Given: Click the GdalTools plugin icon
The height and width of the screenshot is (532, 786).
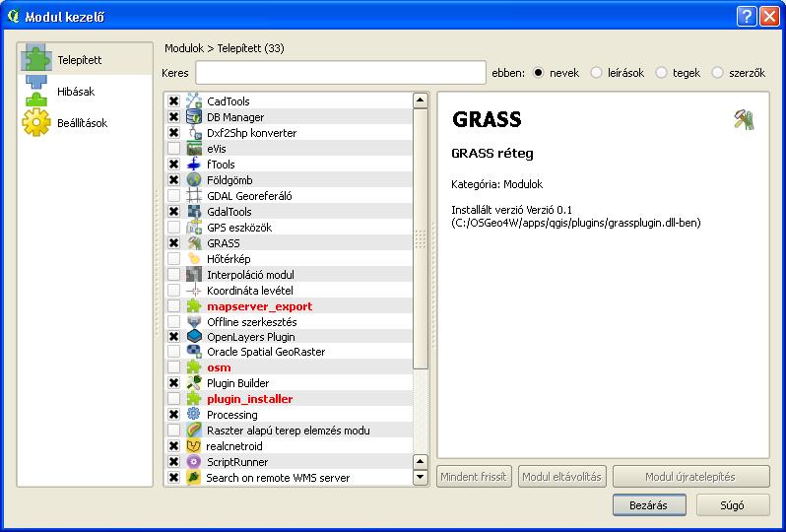Looking at the screenshot, I should (194, 212).
